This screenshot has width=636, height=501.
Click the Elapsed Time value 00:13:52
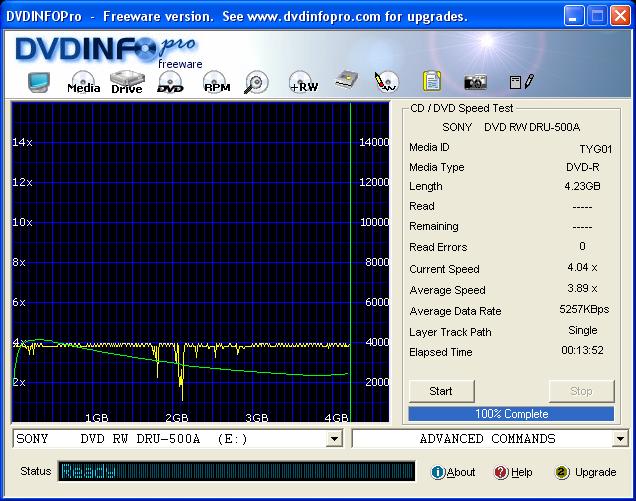coord(582,350)
